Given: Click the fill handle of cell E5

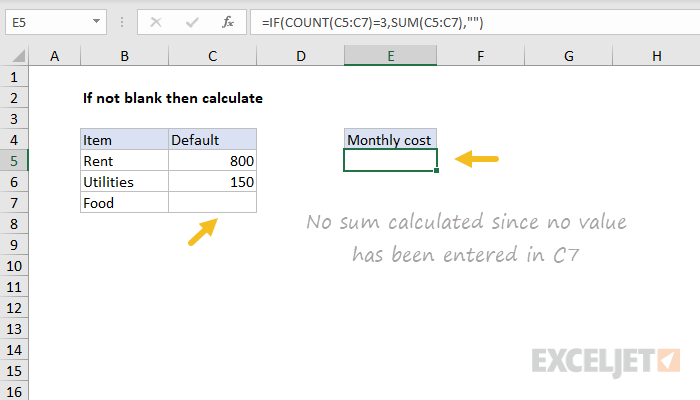Looking at the screenshot, I should click(x=436, y=171).
